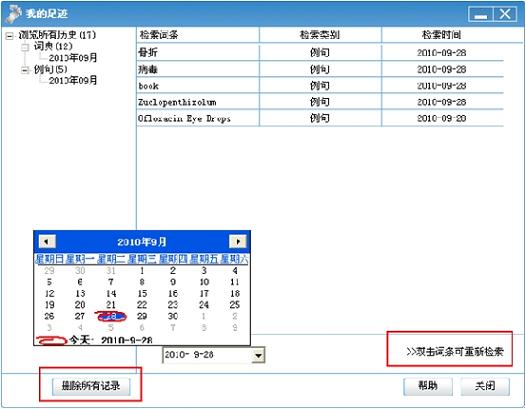Viewport: 526px width, 409px height.
Task: Collapse the 例句 (5) tree node
Action: pyautogui.click(x=25, y=70)
